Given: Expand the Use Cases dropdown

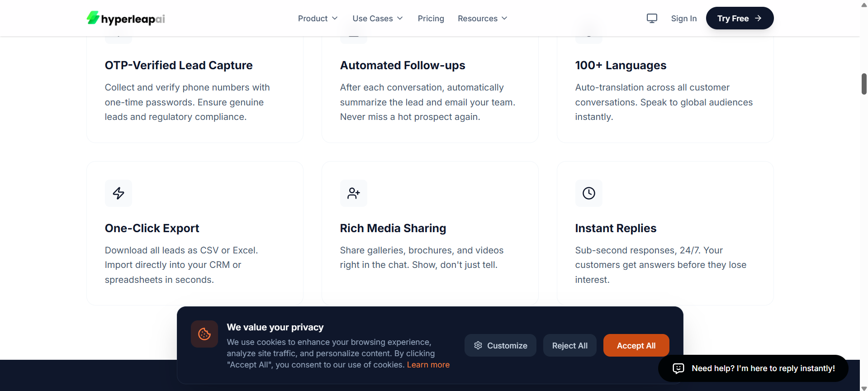Looking at the screenshot, I should click(x=378, y=18).
